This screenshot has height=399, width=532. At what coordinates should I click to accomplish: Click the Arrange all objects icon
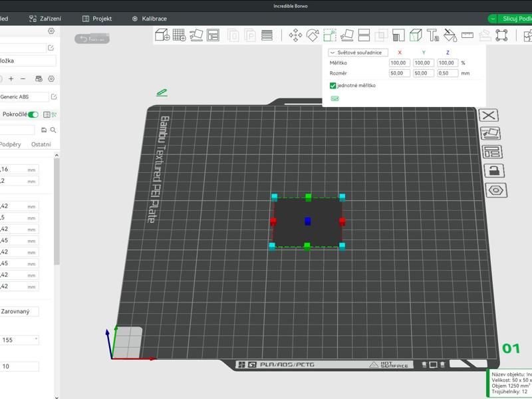coord(213,35)
